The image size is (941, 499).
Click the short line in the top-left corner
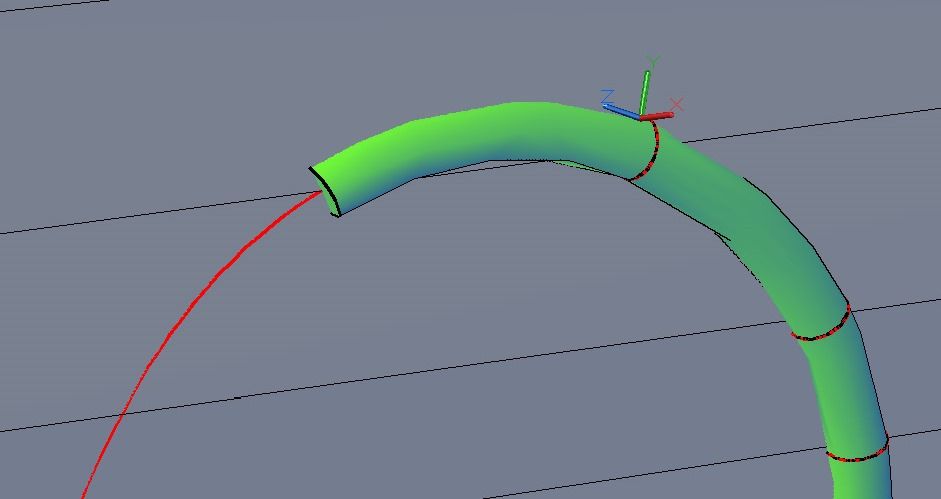50,7
